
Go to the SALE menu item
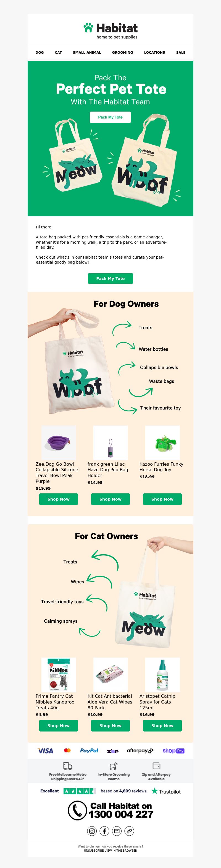(181, 53)
